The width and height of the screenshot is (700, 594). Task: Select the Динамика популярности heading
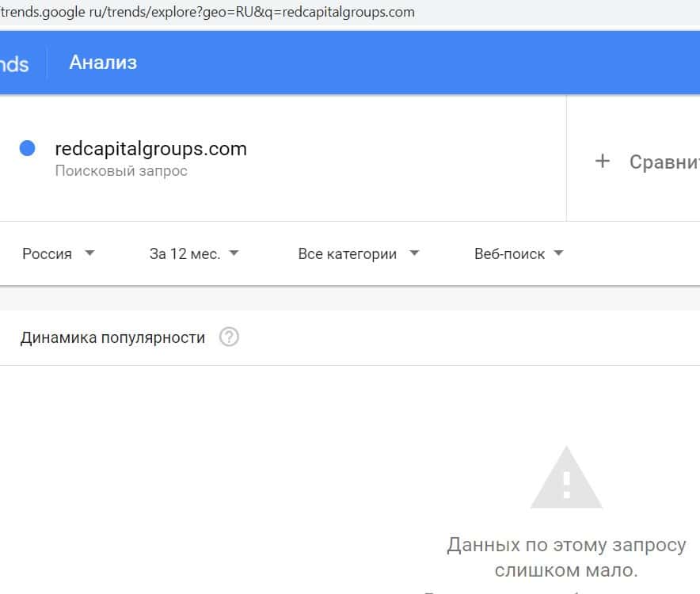(x=112, y=337)
